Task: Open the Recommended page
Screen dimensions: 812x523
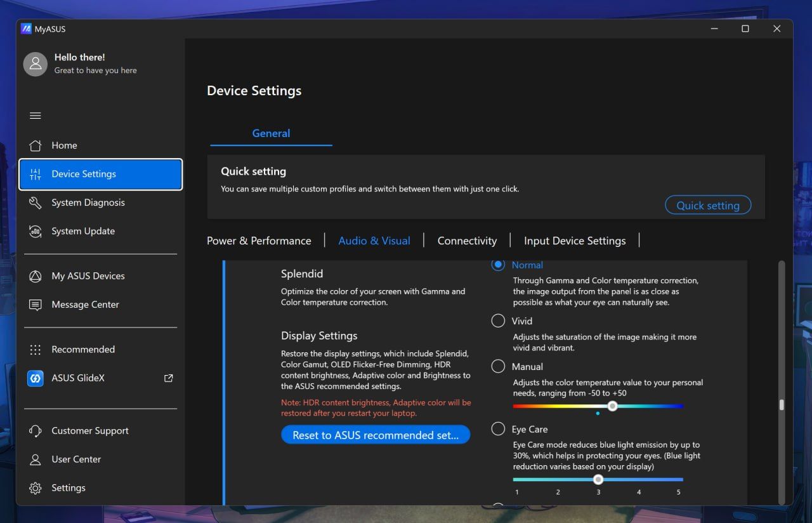Action: (101, 350)
